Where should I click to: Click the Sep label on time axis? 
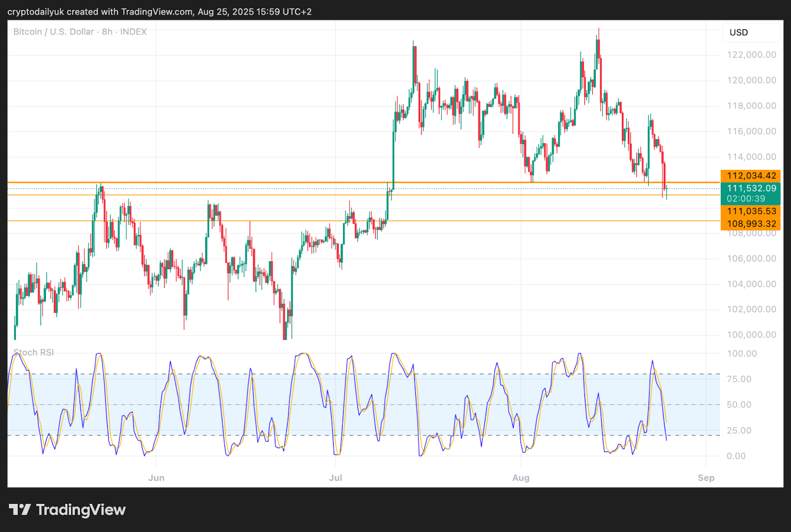pyautogui.click(x=706, y=478)
